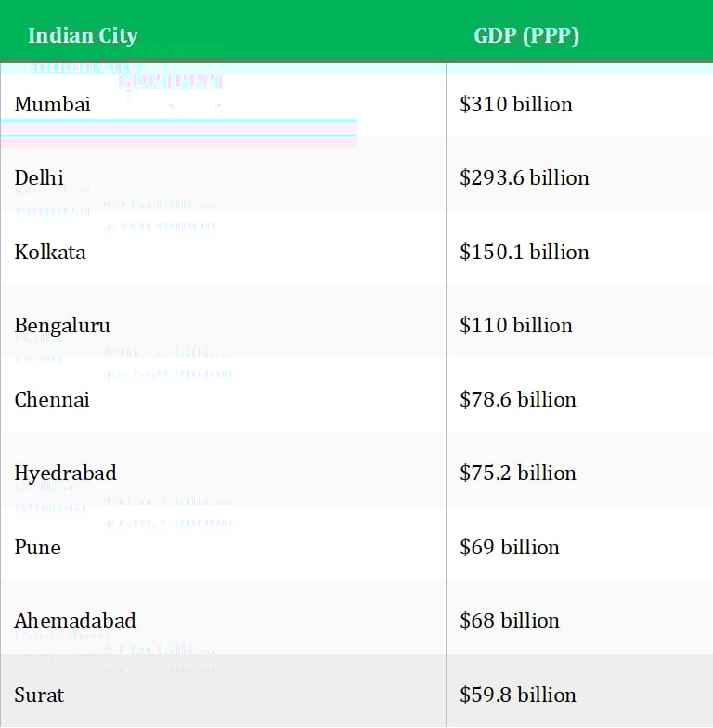Click the 'GDP (PPP)' column header
The width and height of the screenshot is (713, 728).
coord(525,36)
